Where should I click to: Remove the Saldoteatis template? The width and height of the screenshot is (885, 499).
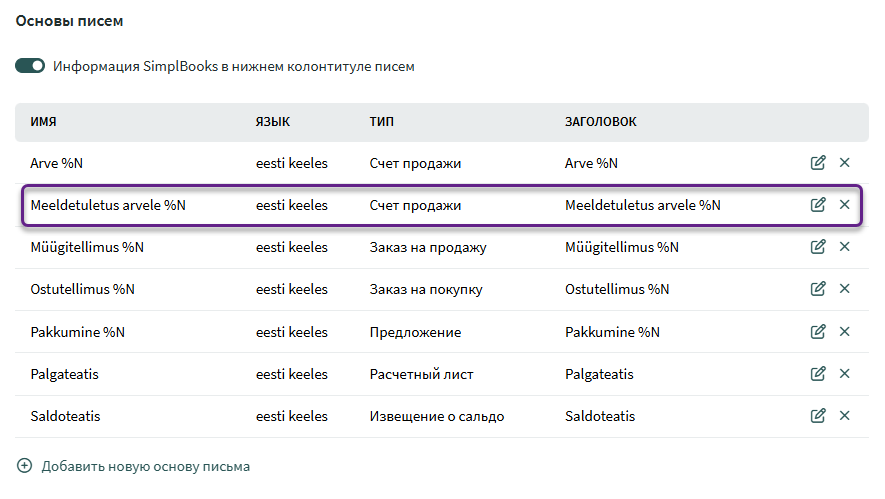pyautogui.click(x=844, y=416)
